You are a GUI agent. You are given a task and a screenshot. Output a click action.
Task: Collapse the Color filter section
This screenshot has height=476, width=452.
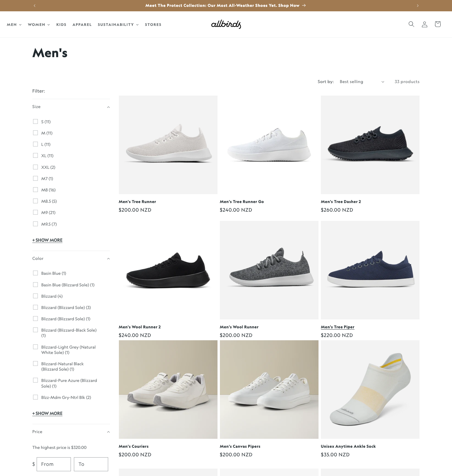(108, 259)
